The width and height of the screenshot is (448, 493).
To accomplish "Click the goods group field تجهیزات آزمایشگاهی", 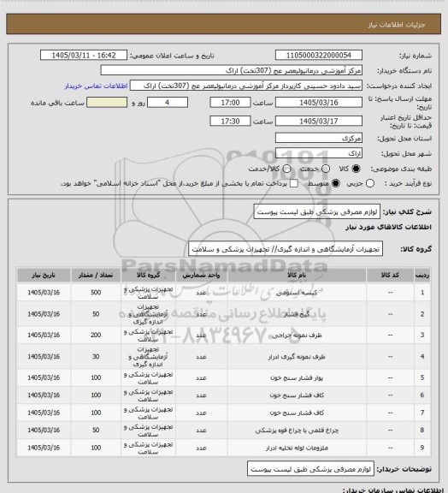I will coord(286,249).
